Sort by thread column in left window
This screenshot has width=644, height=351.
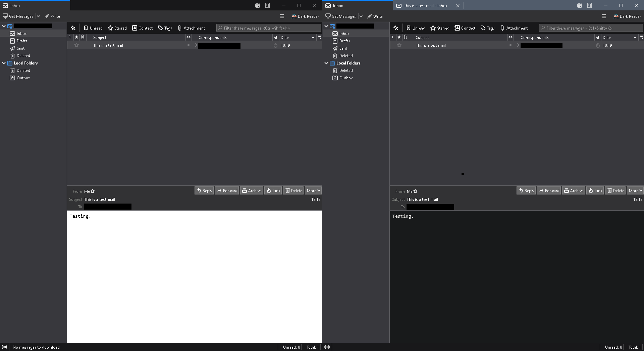pyautogui.click(x=70, y=37)
